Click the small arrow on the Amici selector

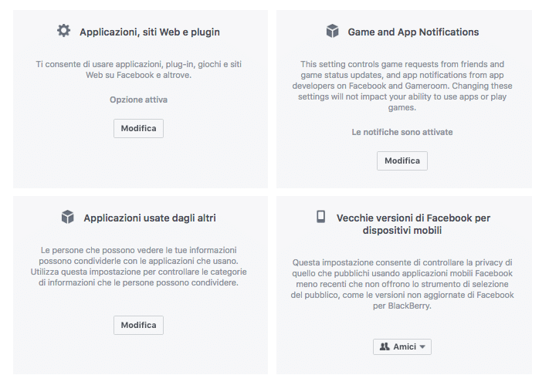422,347
